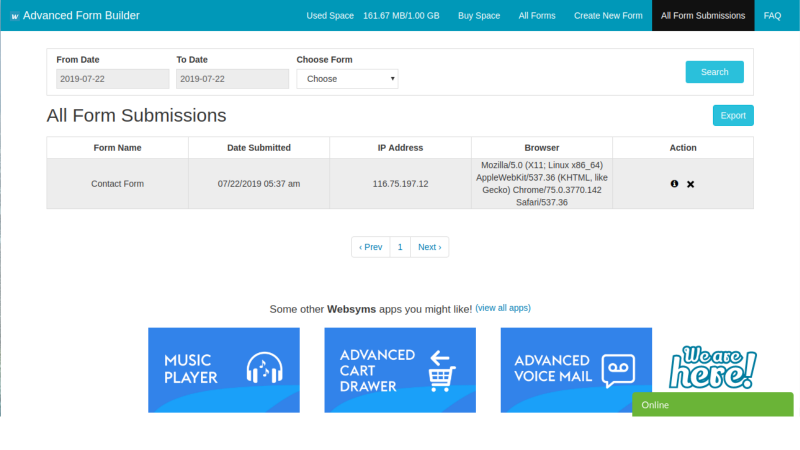Run the Search for submissions

pyautogui.click(x=714, y=72)
